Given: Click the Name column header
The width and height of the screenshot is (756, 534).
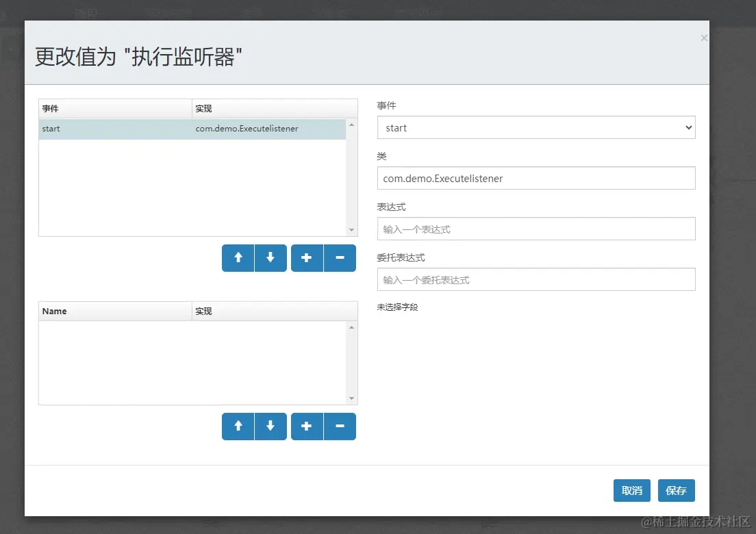Looking at the screenshot, I should 115,311.
